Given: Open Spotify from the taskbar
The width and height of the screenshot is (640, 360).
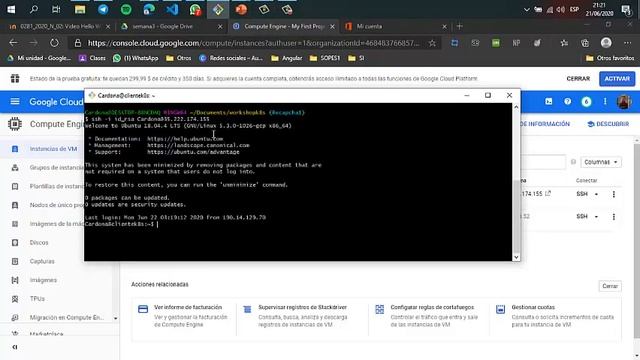Looking at the screenshot, I should point(126,9).
